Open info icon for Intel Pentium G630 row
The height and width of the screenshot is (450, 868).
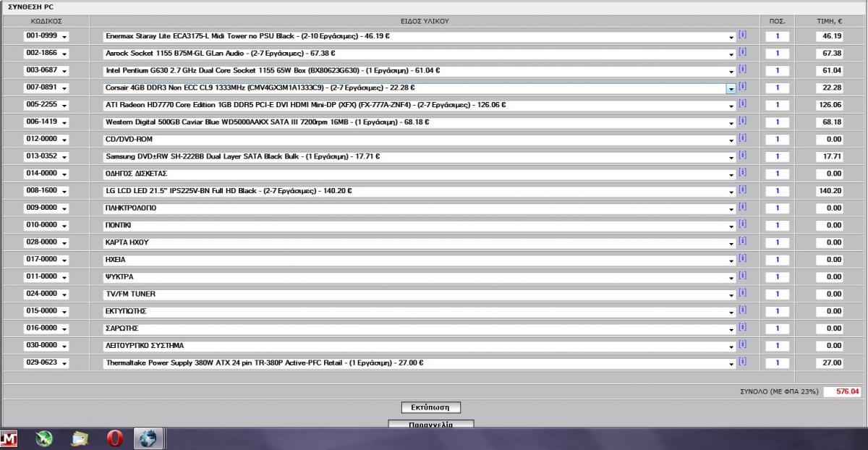[x=742, y=69]
